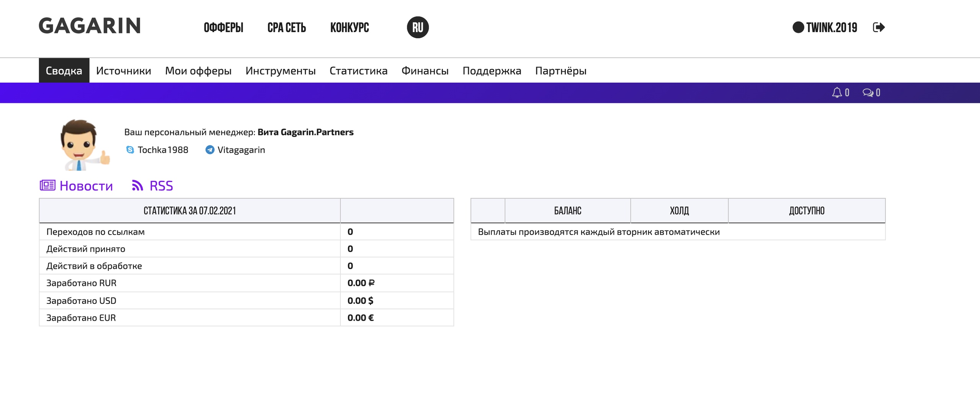The width and height of the screenshot is (980, 411).
Task: Select the Инструменты menu item
Action: tap(281, 71)
